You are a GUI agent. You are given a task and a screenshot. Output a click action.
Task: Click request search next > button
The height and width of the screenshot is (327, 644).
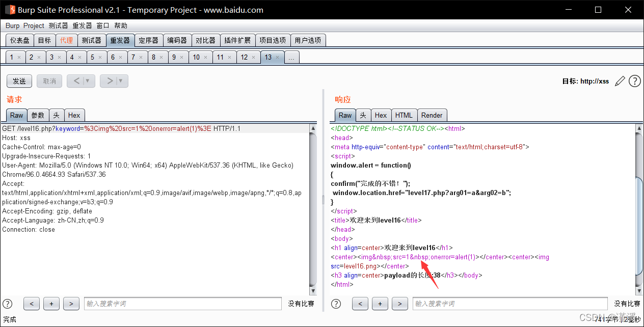71,304
